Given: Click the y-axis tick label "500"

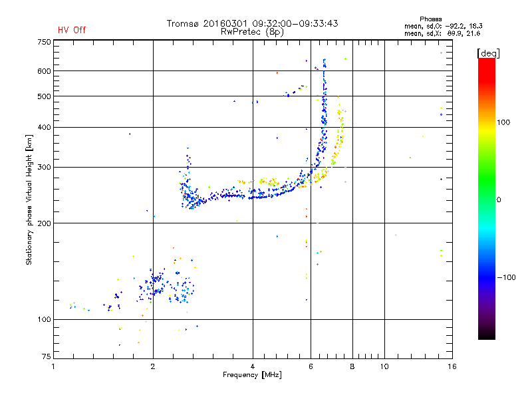Looking at the screenshot, I should tap(44, 96).
